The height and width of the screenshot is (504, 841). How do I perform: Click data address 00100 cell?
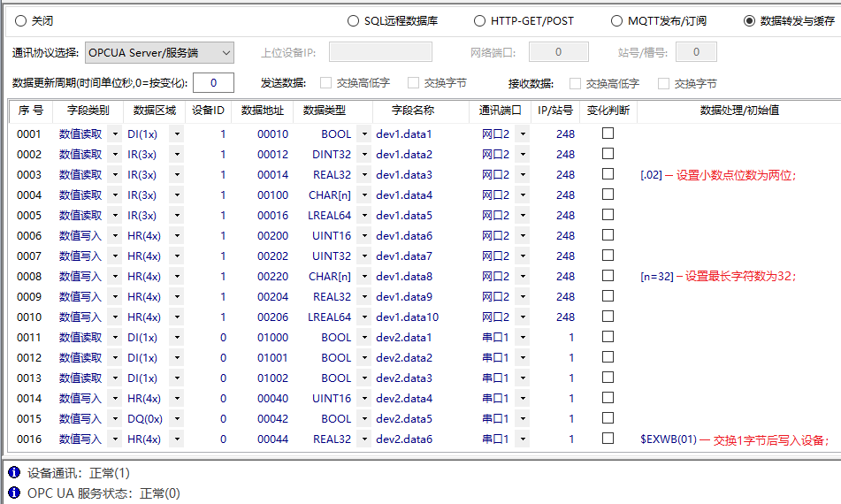[x=272, y=195]
